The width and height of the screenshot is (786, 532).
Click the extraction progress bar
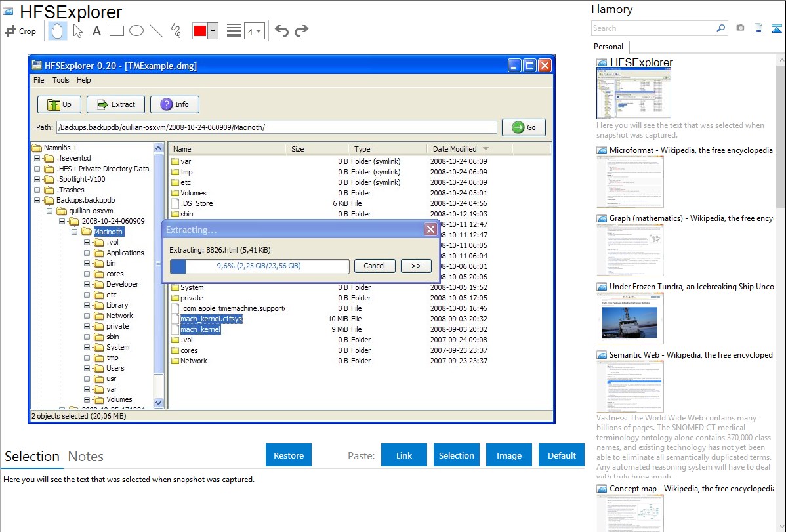(x=260, y=266)
